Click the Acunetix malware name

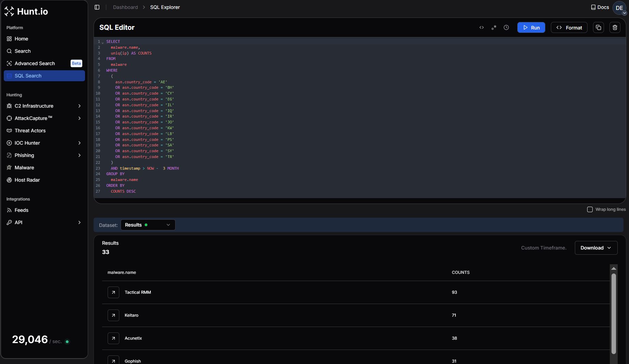[133, 338]
